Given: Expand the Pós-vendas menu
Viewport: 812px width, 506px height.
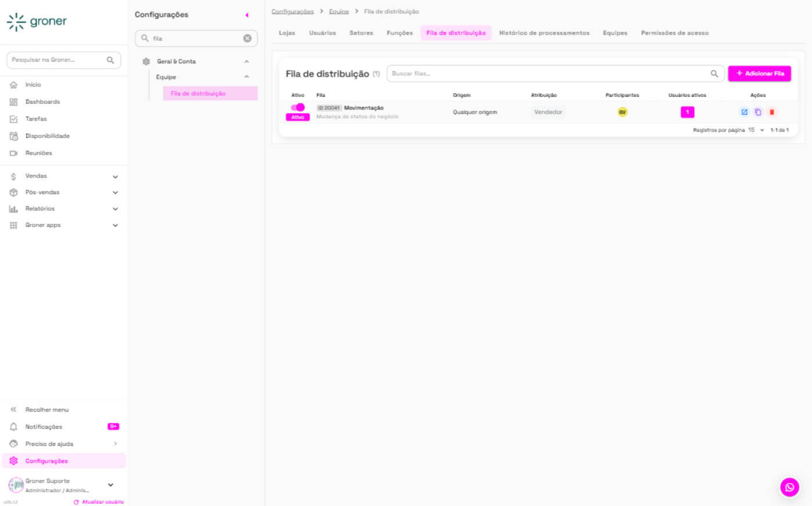Looking at the screenshot, I should pos(63,192).
